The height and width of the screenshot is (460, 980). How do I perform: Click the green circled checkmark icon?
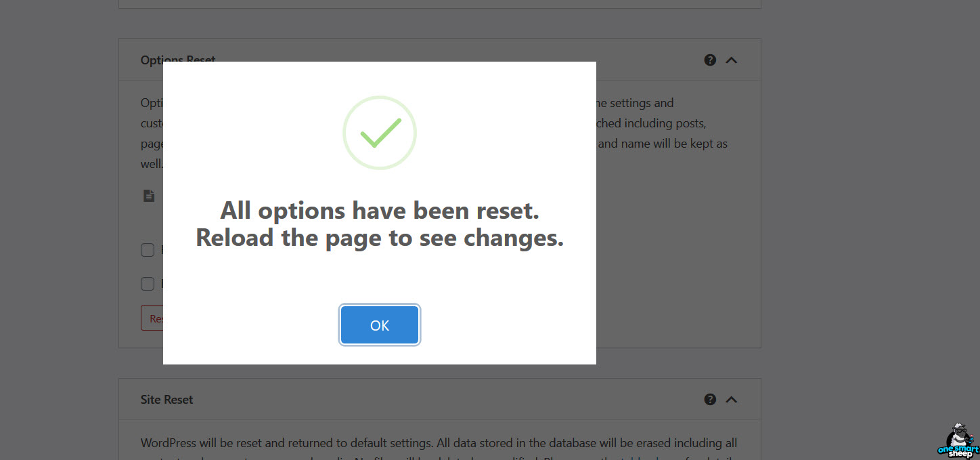(x=379, y=132)
